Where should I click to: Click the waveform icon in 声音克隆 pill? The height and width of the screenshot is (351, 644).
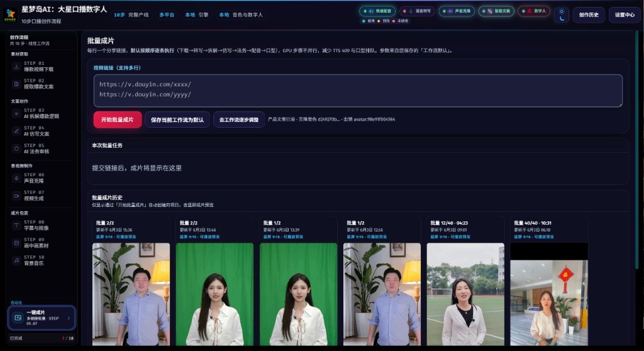coord(450,11)
